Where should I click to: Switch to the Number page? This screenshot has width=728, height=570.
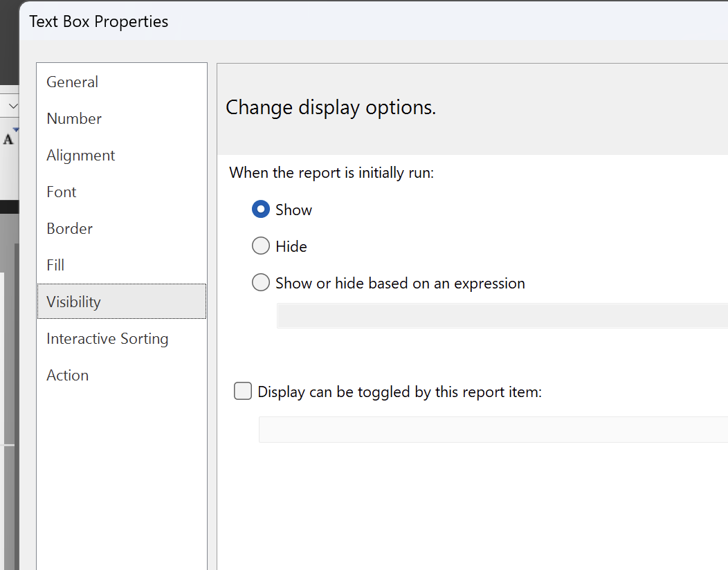(74, 118)
